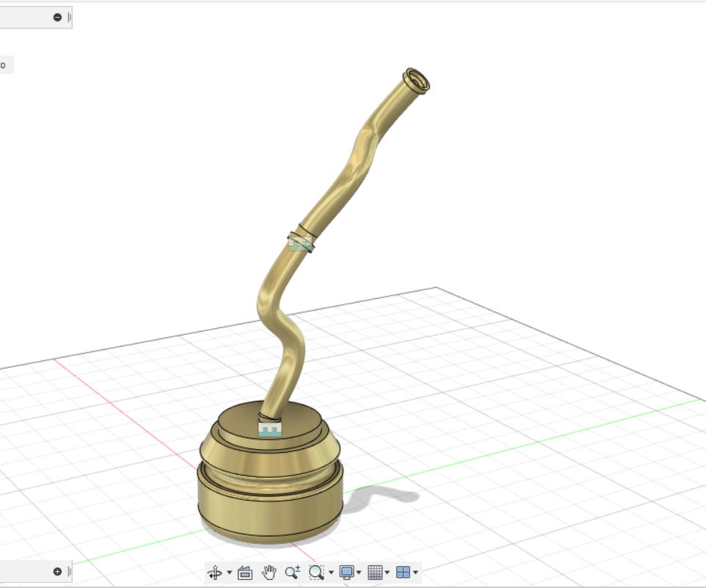Open the Viewports layout icon
The image size is (706, 588).
(403, 573)
